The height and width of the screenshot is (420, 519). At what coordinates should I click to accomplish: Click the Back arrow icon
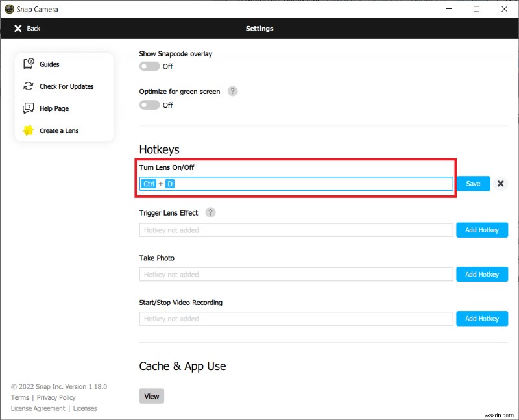pos(18,29)
